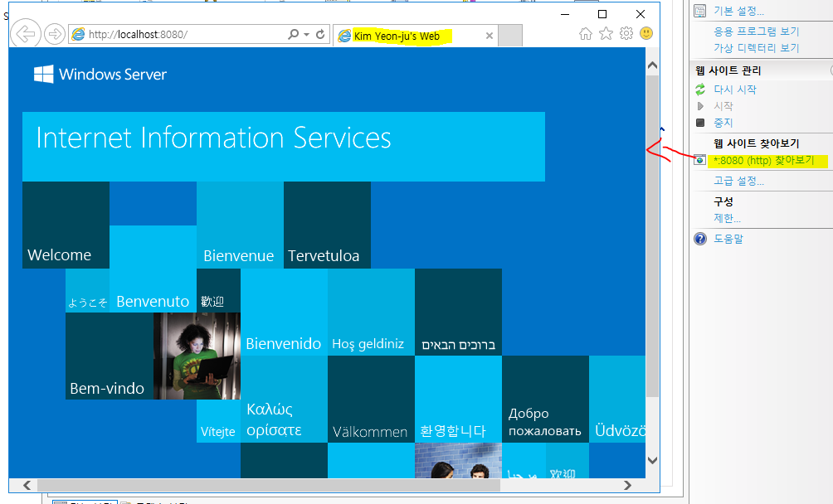The width and height of the screenshot is (833, 504).
Task: Click the Välkommen tile
Action: click(371, 399)
